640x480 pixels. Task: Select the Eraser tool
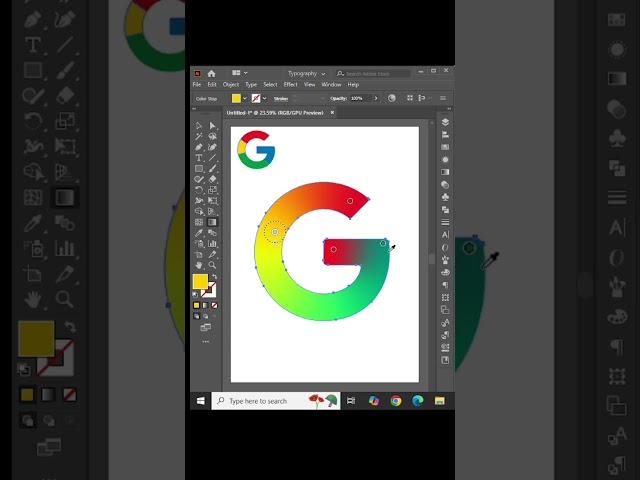click(212, 179)
